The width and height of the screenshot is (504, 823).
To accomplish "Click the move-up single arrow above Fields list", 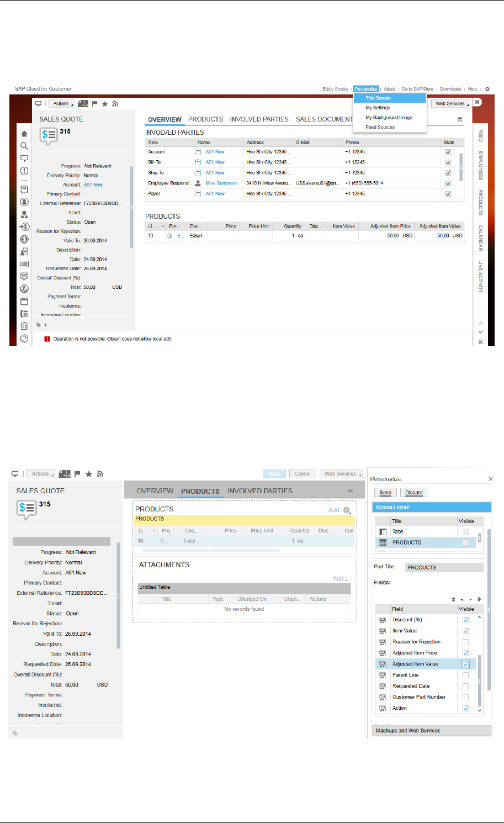I will pyautogui.click(x=462, y=599).
